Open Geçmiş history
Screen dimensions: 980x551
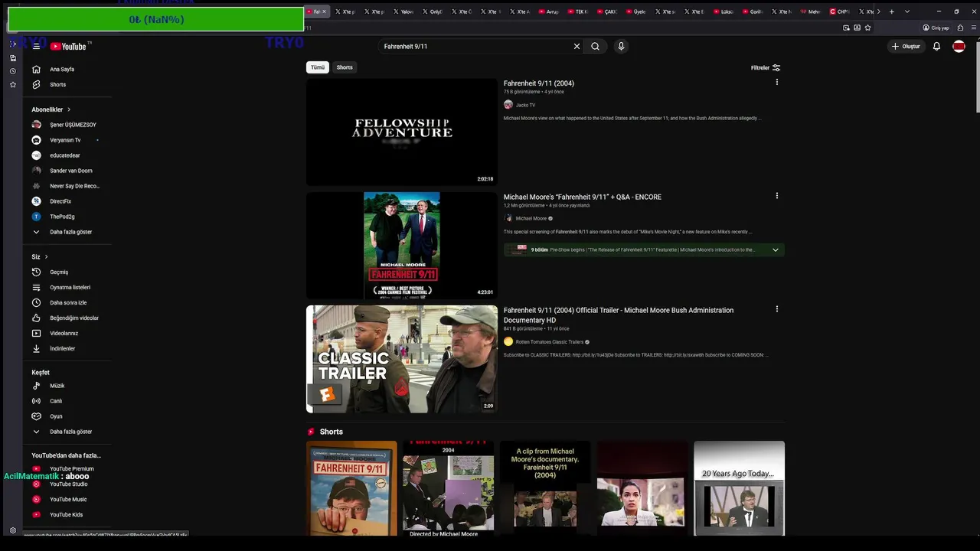66,272
